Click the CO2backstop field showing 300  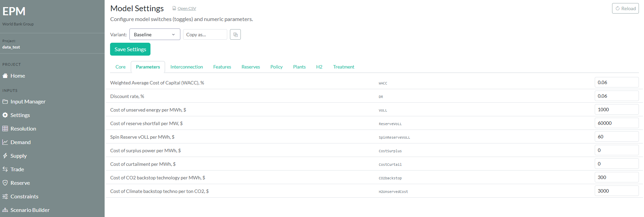pyautogui.click(x=616, y=177)
